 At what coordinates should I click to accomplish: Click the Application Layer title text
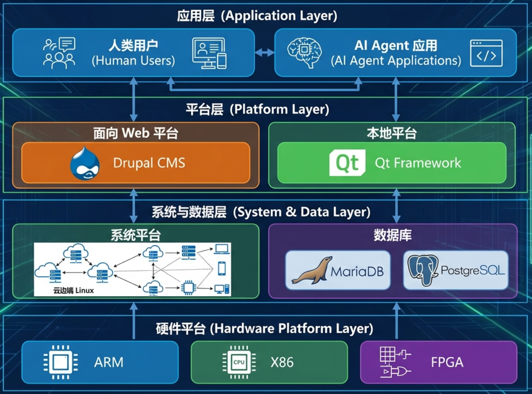pyautogui.click(x=257, y=16)
